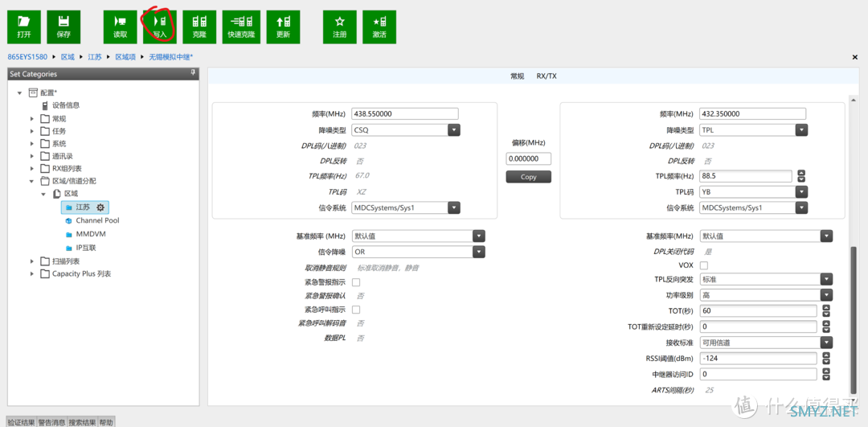Open the 帮助 bottom tab

coord(106,422)
